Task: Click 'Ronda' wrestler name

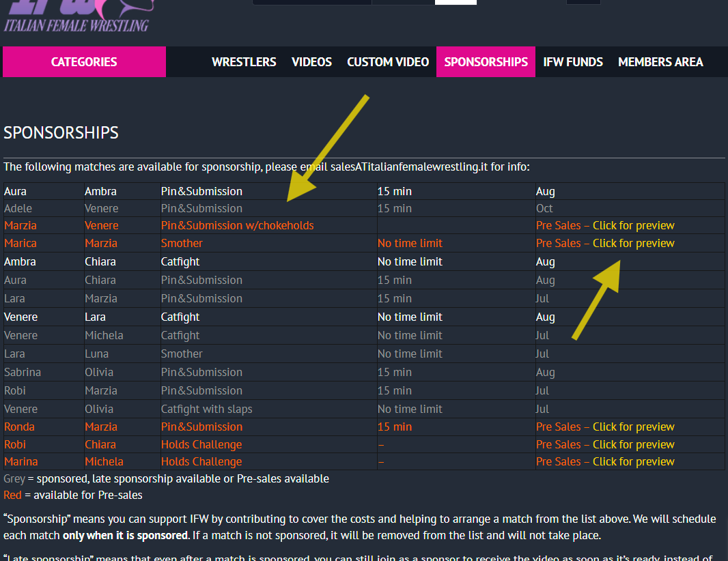Action: pos(19,427)
